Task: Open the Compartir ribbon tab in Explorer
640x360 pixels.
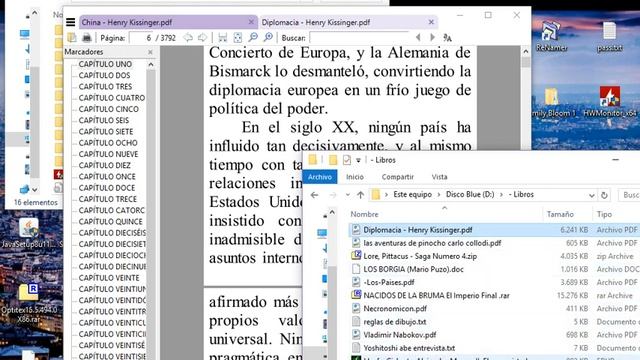Action: tap(398, 177)
